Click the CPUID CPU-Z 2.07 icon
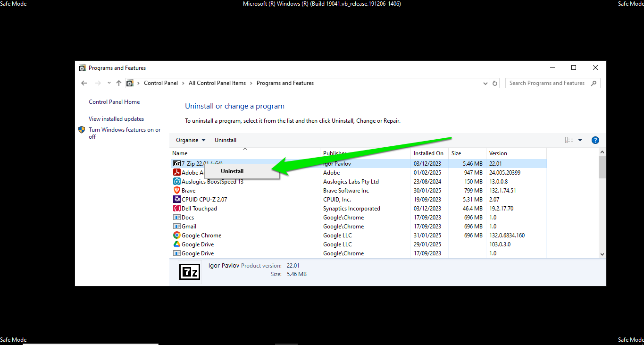 tap(177, 200)
